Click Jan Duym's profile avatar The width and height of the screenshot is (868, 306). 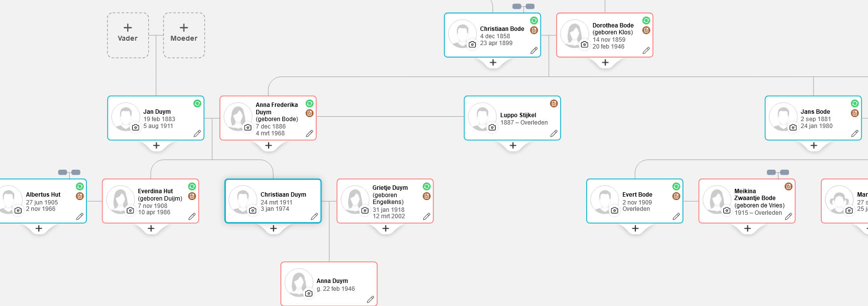coord(126,117)
